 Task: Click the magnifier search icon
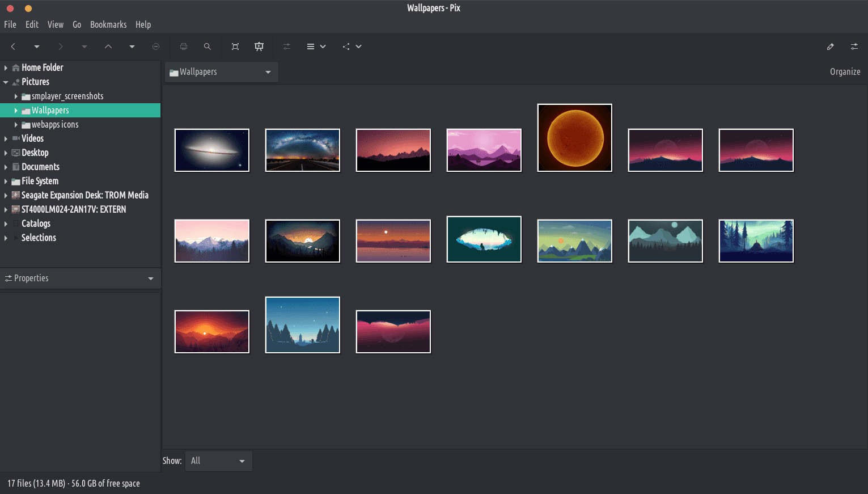[208, 47]
